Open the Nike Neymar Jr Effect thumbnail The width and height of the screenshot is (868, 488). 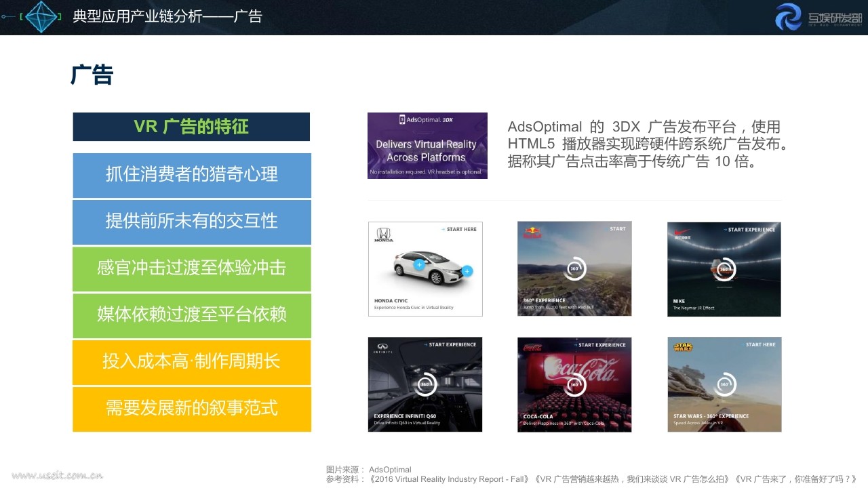tap(724, 269)
